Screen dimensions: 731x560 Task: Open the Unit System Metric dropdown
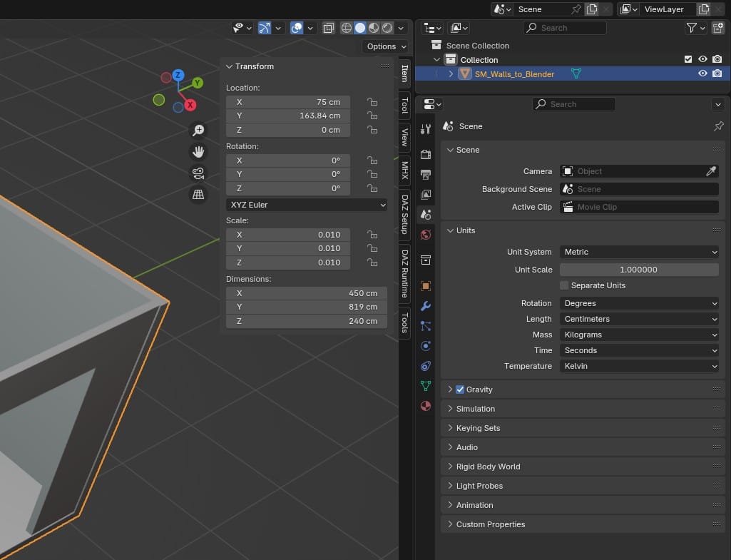pyautogui.click(x=639, y=252)
